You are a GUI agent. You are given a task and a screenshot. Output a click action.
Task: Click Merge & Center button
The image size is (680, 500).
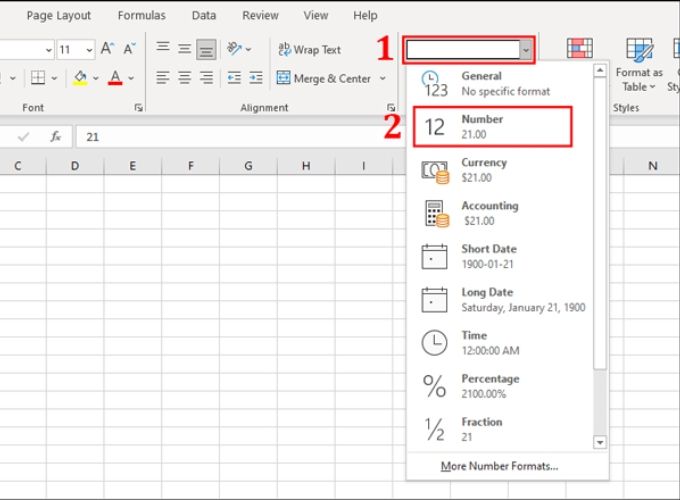324,78
